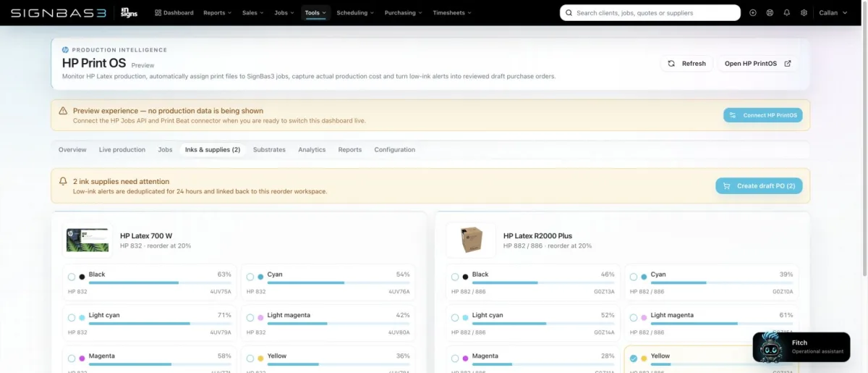
Task: Click the cyan ink dot for Latex 700 W
Action: coord(260,277)
